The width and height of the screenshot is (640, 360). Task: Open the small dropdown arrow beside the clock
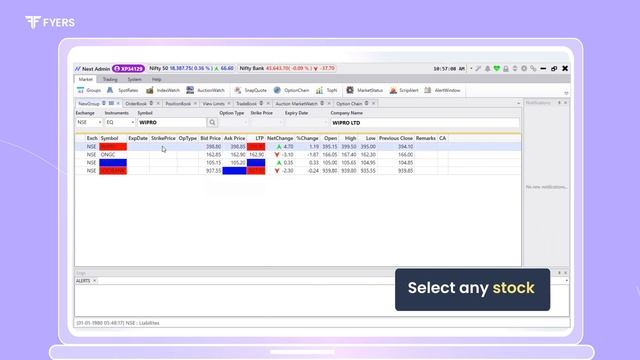click(x=471, y=69)
